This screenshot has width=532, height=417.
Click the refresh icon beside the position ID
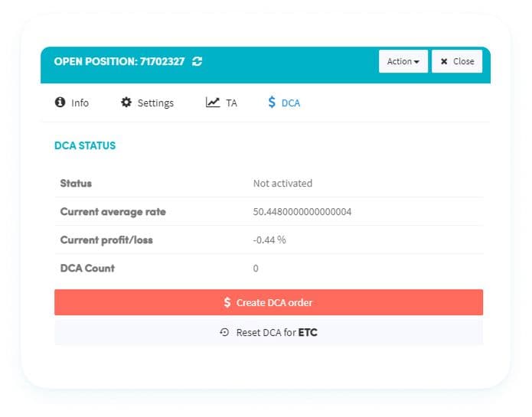click(197, 61)
